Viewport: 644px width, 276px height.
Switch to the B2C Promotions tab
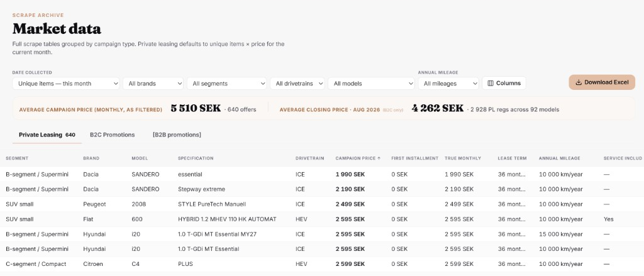point(112,135)
